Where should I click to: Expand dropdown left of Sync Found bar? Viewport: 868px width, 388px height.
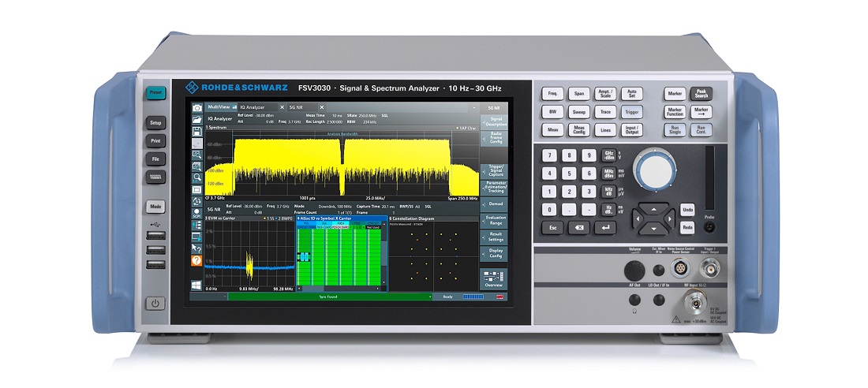pyautogui.click(x=224, y=297)
